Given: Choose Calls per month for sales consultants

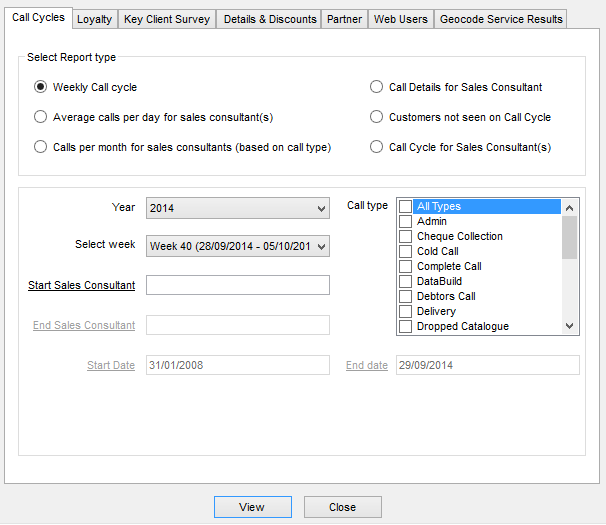Looking at the screenshot, I should coord(41,147).
